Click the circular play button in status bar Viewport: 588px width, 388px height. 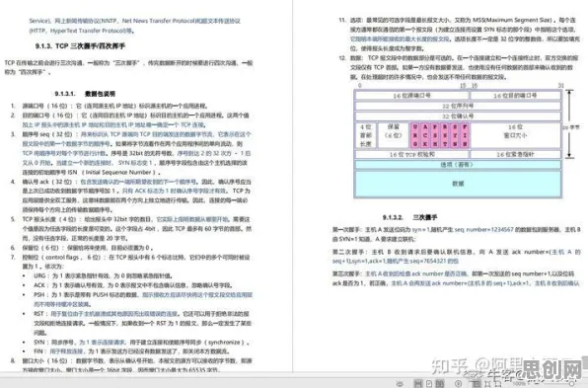click(458, 384)
